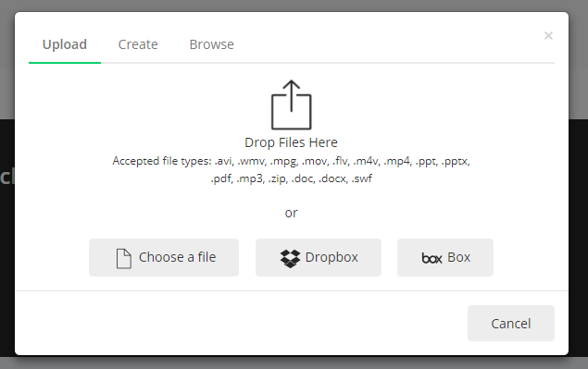
Task: Import a file from Dropbox
Action: click(319, 257)
